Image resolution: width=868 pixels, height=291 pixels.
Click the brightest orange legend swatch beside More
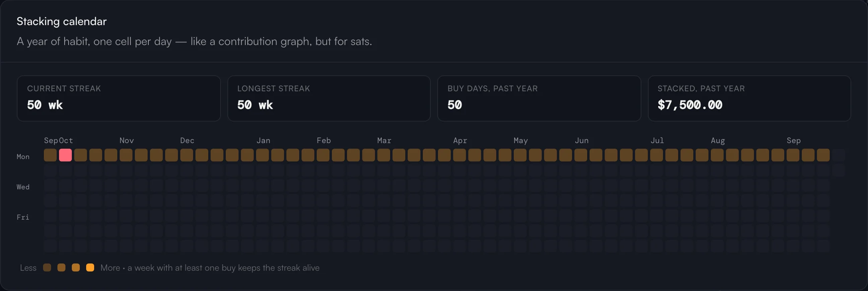point(90,267)
